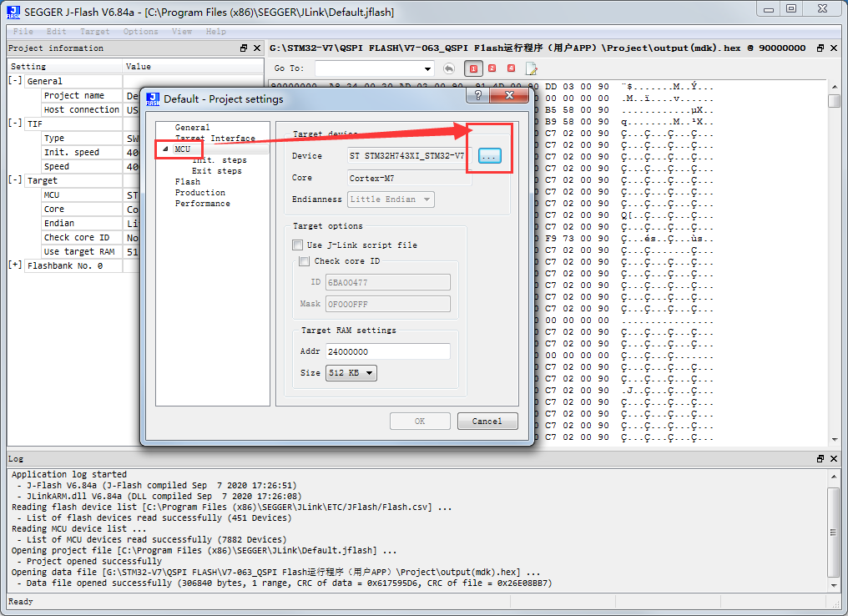Image resolution: width=848 pixels, height=616 pixels.
Task: Click the back arrow icon in hex view toolbar
Action: (x=449, y=68)
